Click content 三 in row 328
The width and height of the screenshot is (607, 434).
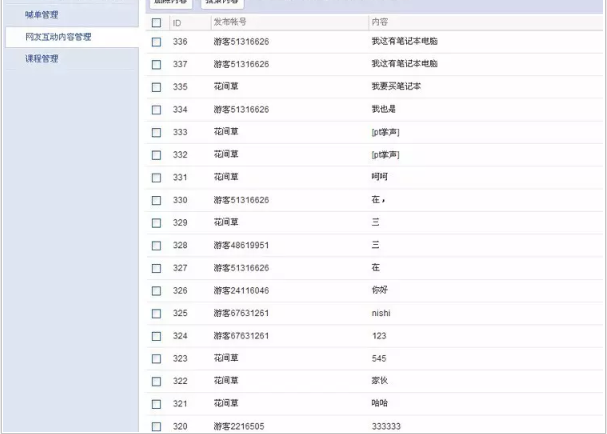click(x=376, y=245)
